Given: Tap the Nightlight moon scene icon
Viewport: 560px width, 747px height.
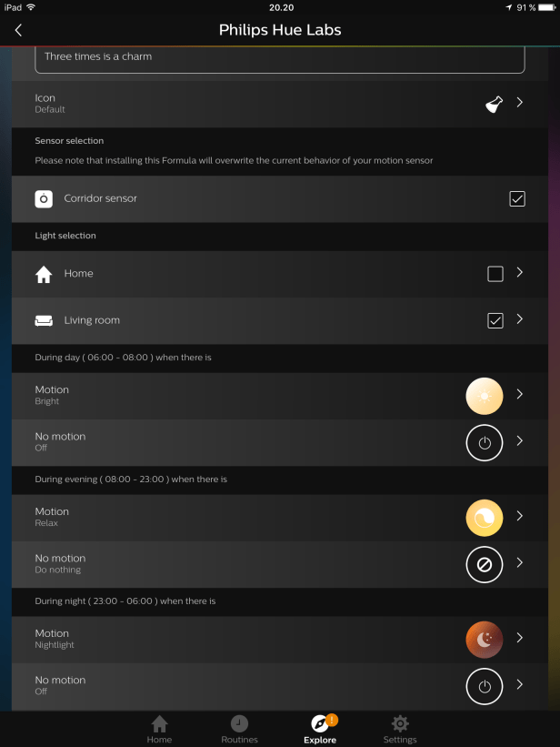Looking at the screenshot, I should [484, 640].
